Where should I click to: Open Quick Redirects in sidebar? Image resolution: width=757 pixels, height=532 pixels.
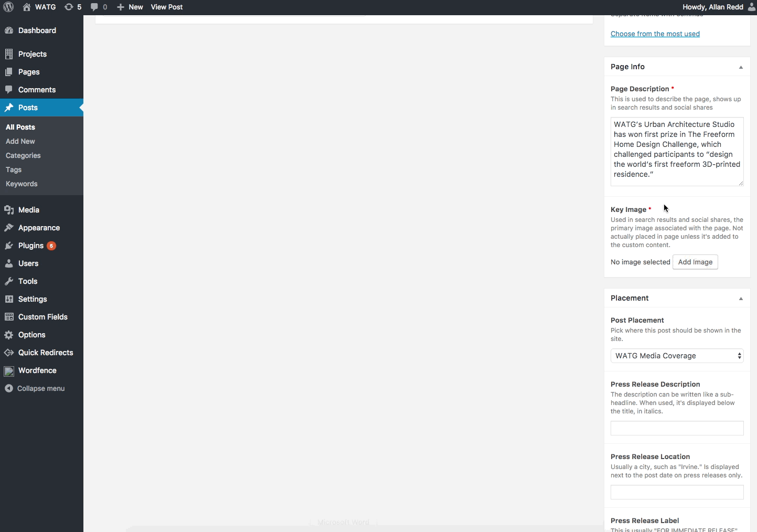click(x=45, y=353)
